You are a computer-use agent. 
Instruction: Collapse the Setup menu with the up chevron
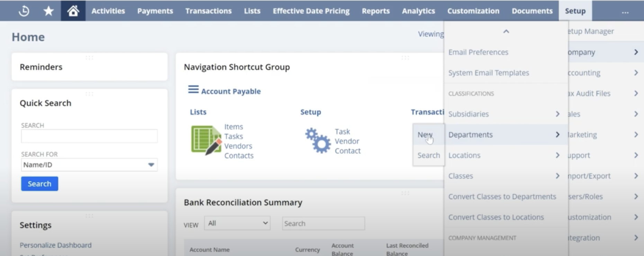[506, 31]
